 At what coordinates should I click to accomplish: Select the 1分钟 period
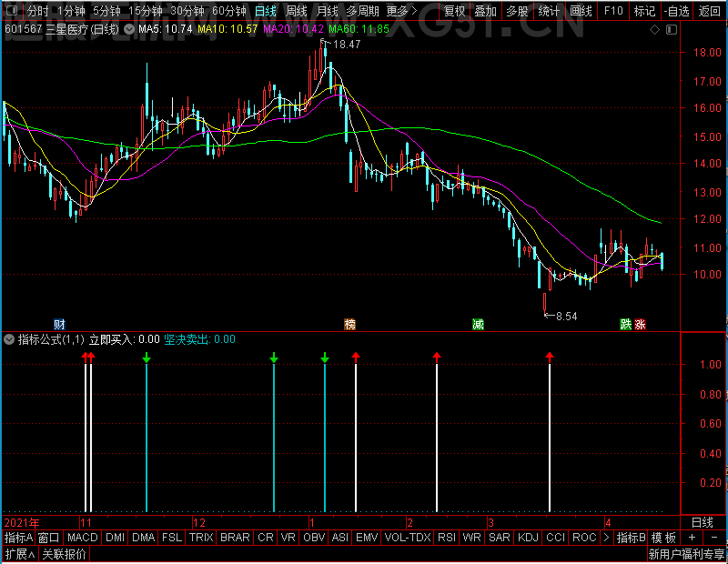tap(72, 10)
